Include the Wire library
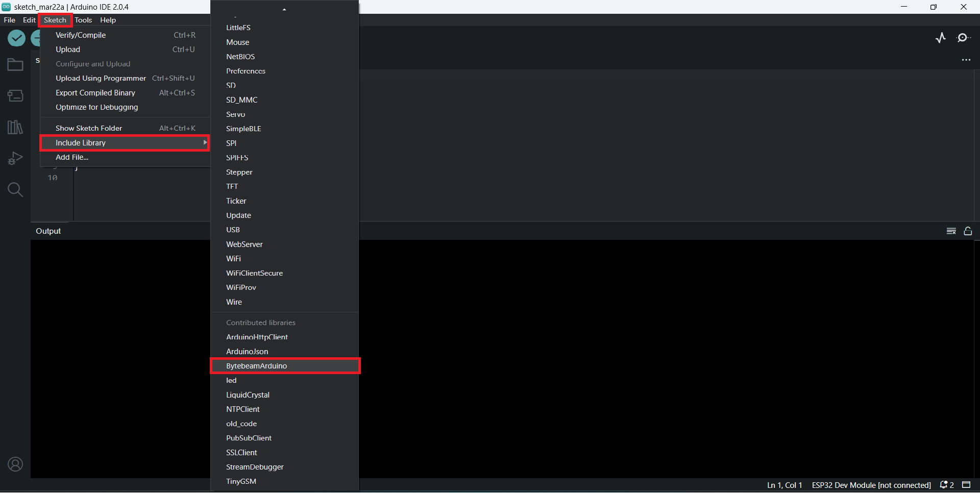 pos(285,302)
